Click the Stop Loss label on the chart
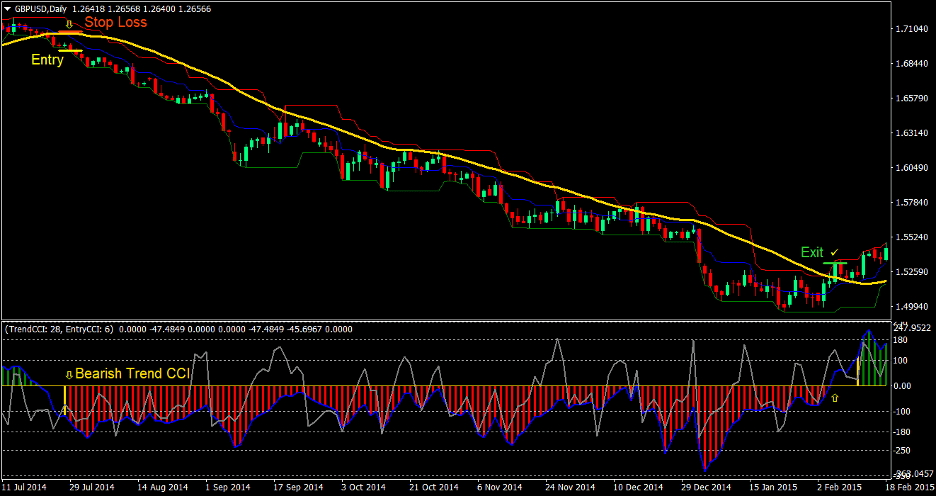Screen dimensions: 936x496 (115, 23)
